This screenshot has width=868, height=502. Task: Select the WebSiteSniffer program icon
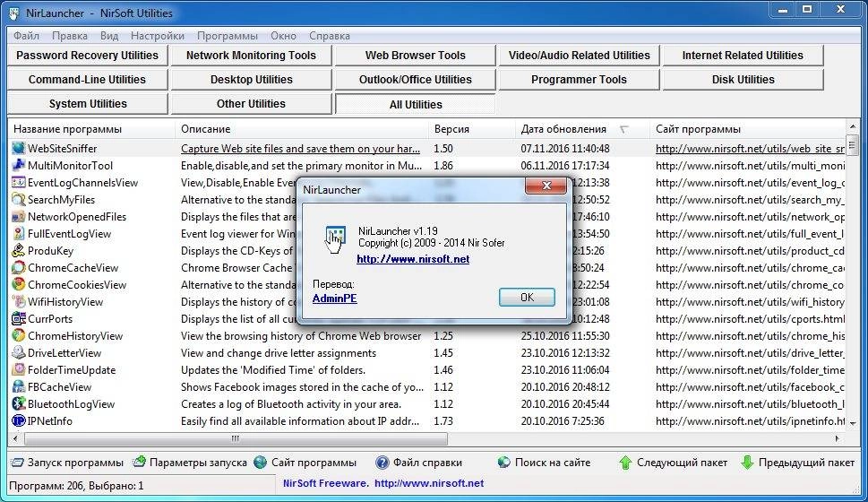tap(18, 148)
